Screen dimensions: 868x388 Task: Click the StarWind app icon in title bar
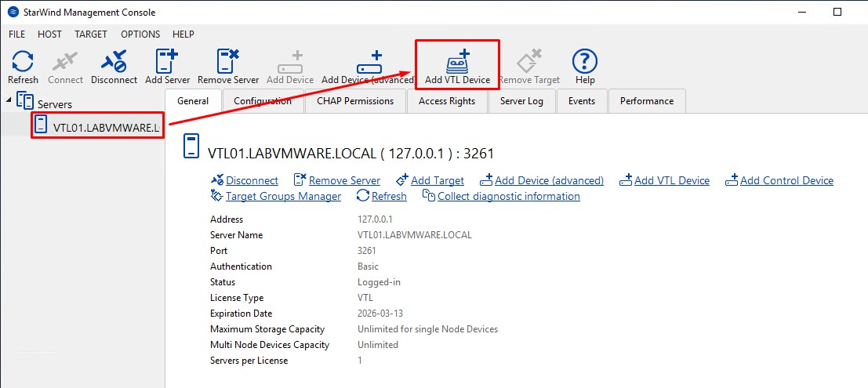click(13, 12)
